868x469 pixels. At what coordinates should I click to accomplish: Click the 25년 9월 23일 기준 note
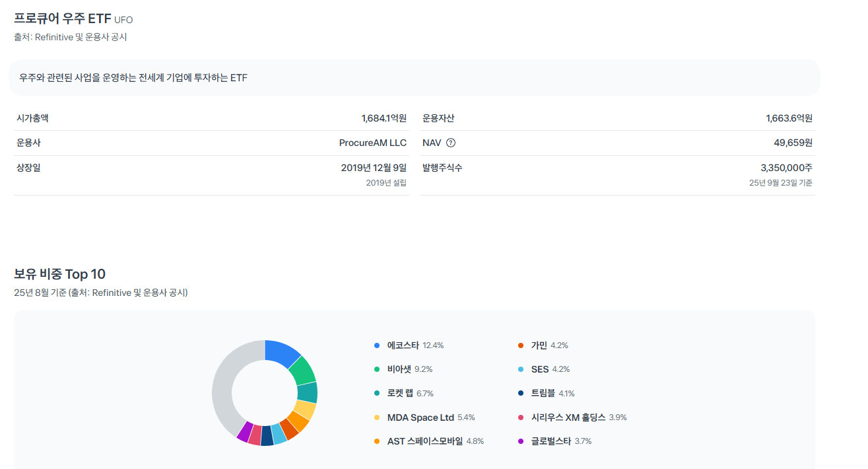point(781,183)
